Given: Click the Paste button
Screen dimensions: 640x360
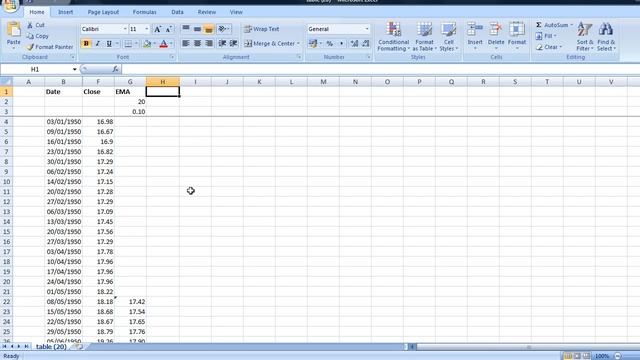Looking at the screenshot, I should point(13,35).
